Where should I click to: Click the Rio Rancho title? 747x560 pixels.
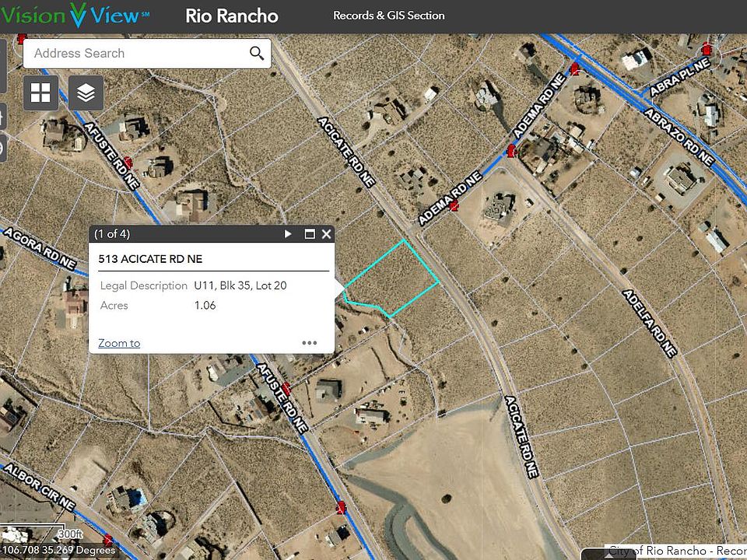click(232, 16)
